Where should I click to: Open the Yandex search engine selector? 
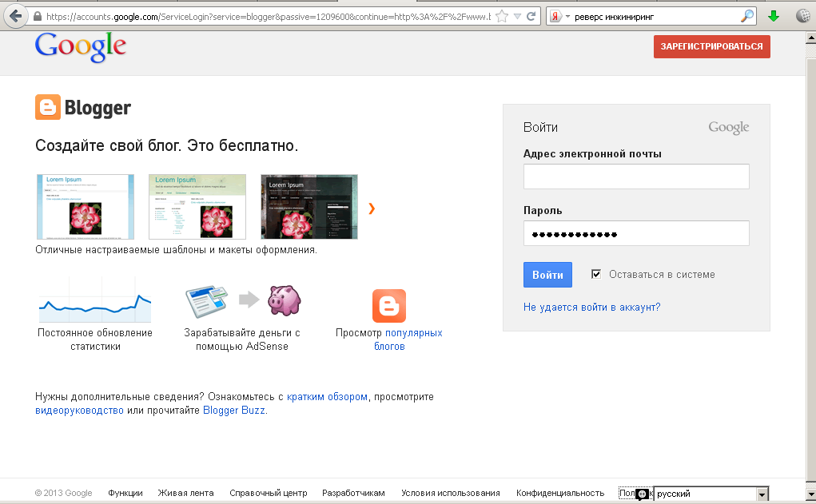[560, 17]
